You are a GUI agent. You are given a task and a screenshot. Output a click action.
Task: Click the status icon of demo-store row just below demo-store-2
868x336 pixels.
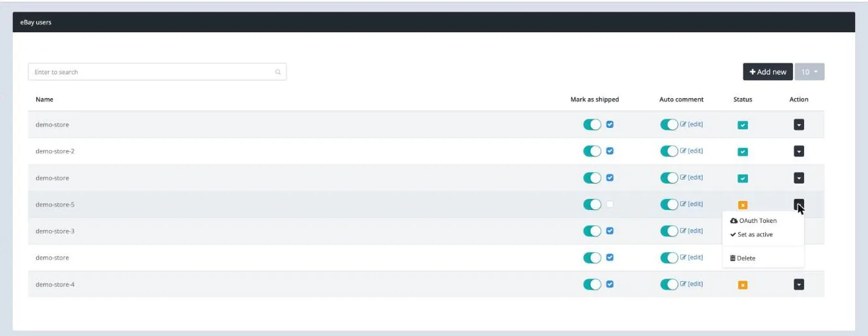click(743, 178)
